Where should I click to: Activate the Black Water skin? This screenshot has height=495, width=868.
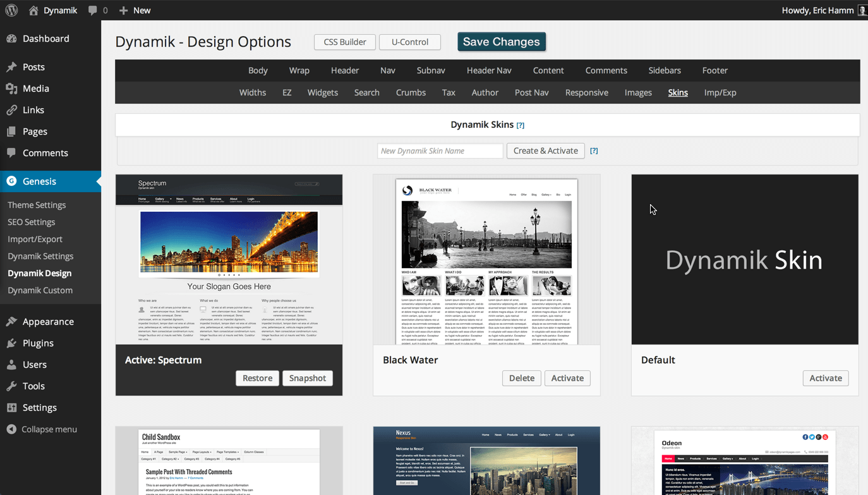pos(567,378)
